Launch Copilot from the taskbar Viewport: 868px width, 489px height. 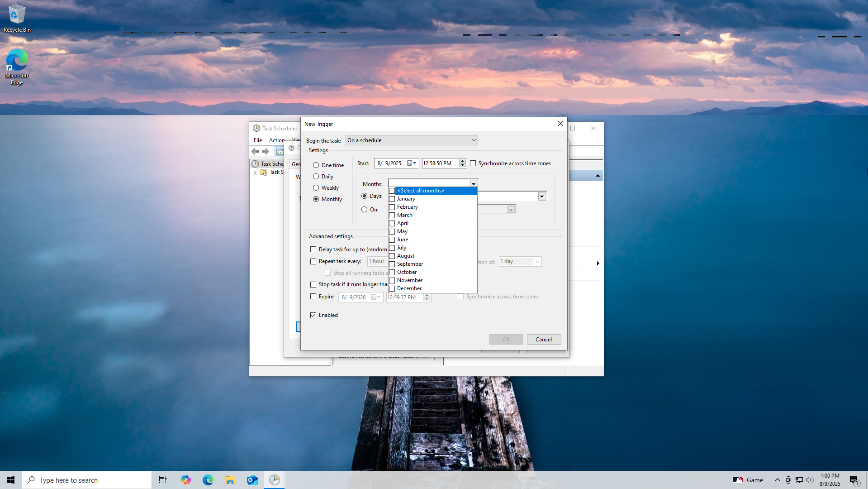(x=185, y=480)
